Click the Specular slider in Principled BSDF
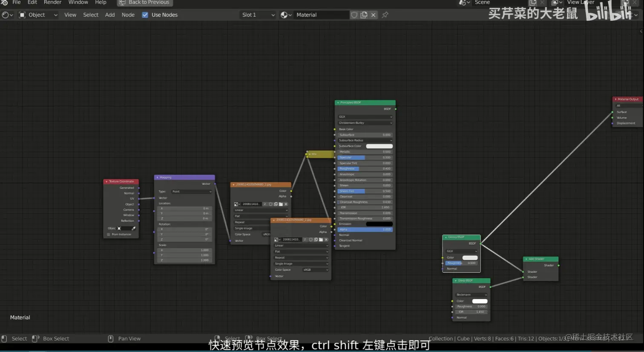 (x=365, y=157)
